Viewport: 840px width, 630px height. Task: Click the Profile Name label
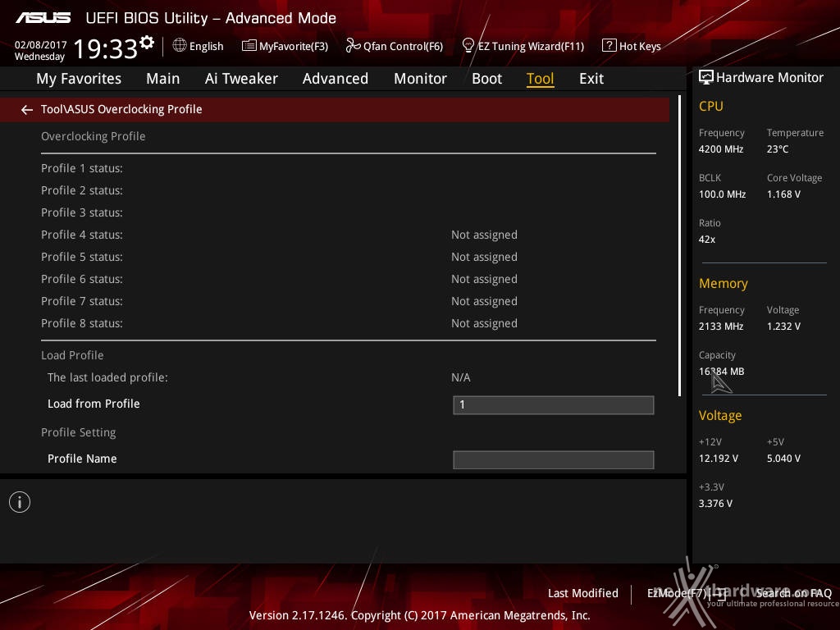click(82, 459)
